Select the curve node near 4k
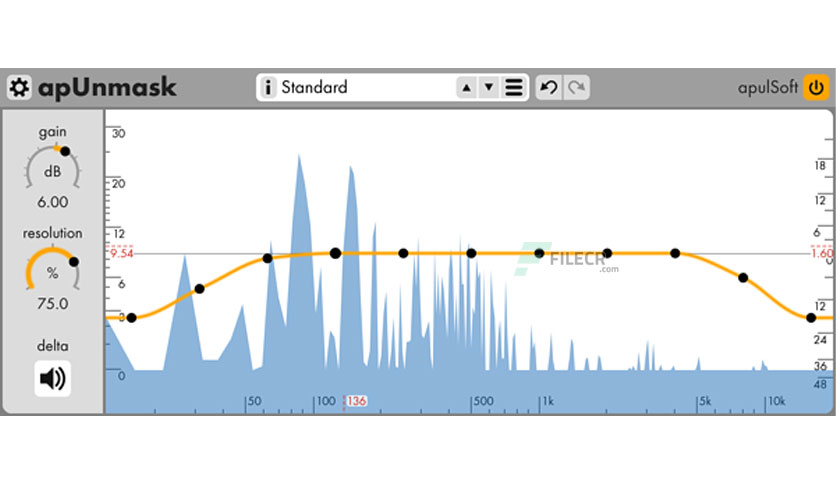This screenshot has height=484, width=836. tap(675, 253)
